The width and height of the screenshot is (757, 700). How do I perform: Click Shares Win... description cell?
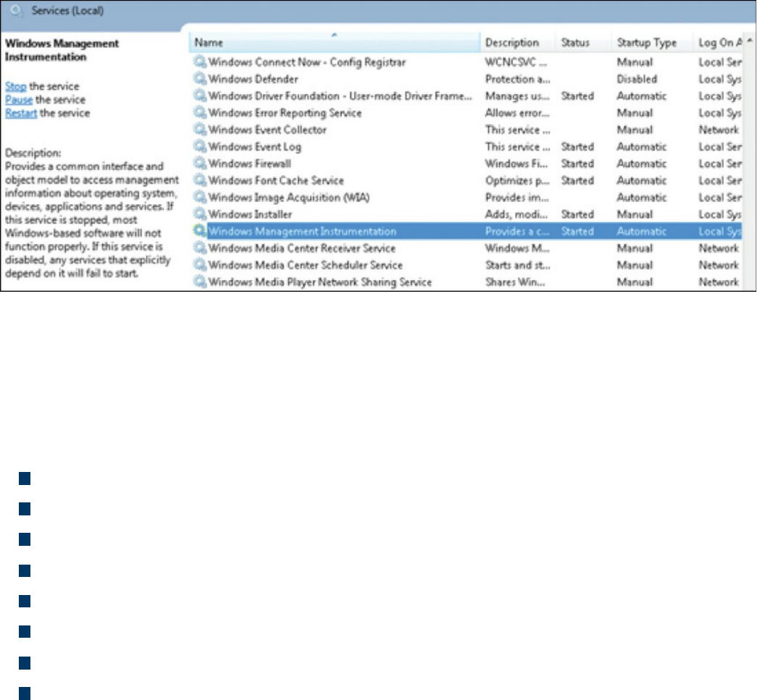point(515,282)
